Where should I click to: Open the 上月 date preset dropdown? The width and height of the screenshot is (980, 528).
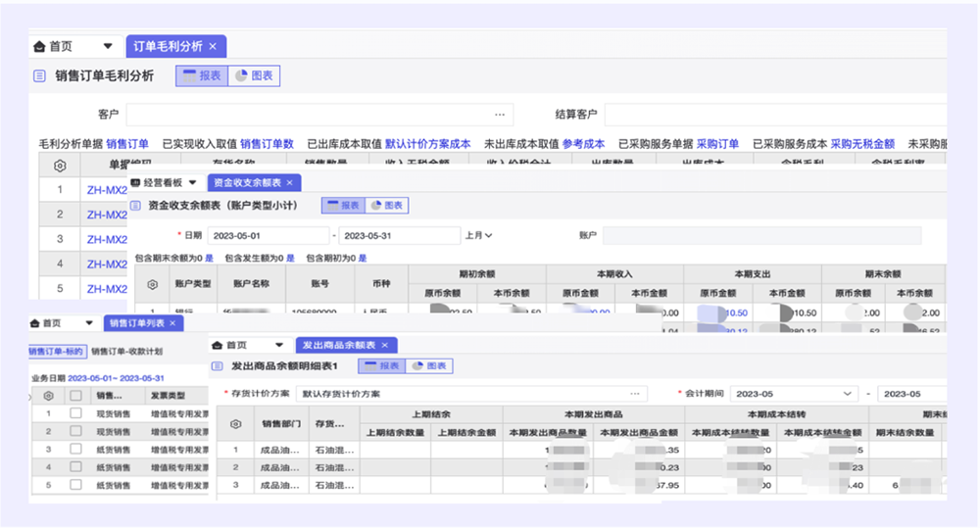point(479,235)
